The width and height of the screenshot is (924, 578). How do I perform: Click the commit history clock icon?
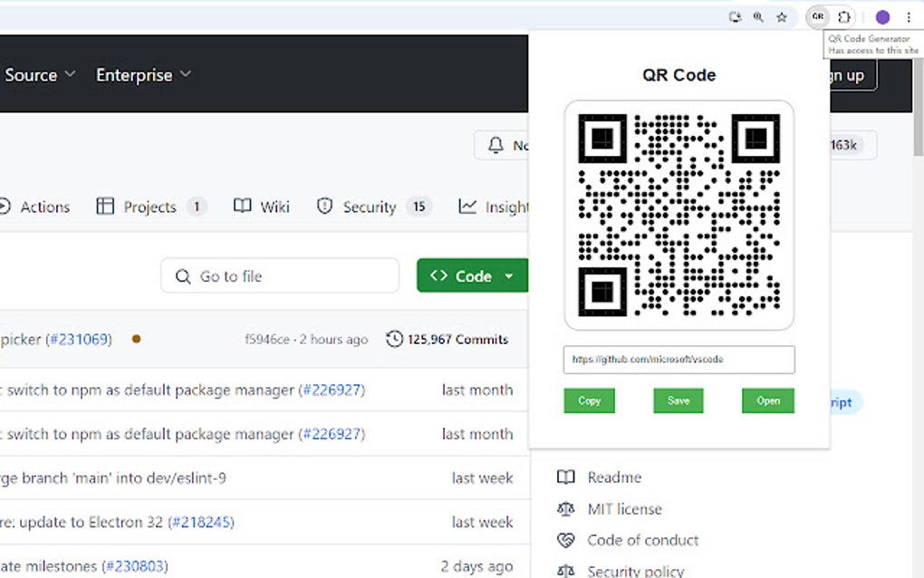click(395, 339)
